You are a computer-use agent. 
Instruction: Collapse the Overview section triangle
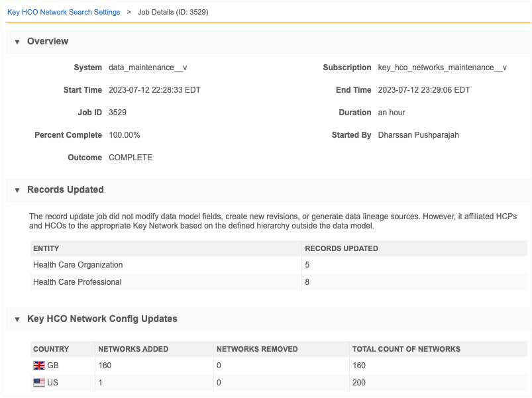17,42
